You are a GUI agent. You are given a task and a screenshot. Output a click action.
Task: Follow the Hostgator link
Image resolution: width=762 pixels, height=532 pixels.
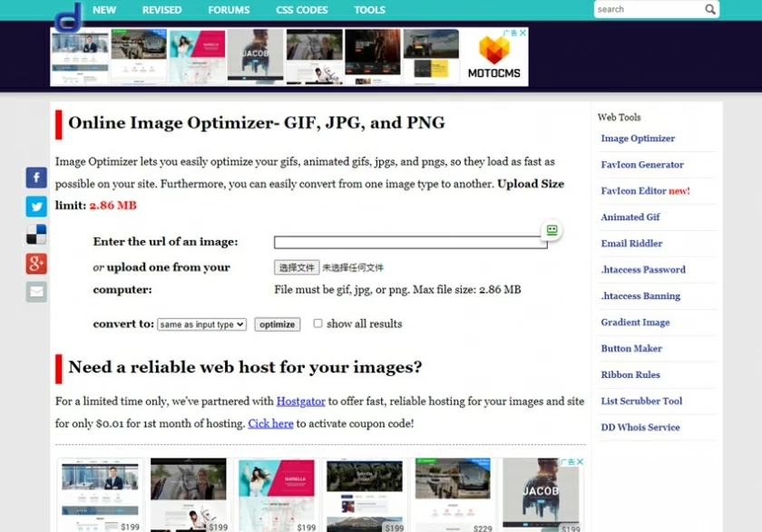300,401
